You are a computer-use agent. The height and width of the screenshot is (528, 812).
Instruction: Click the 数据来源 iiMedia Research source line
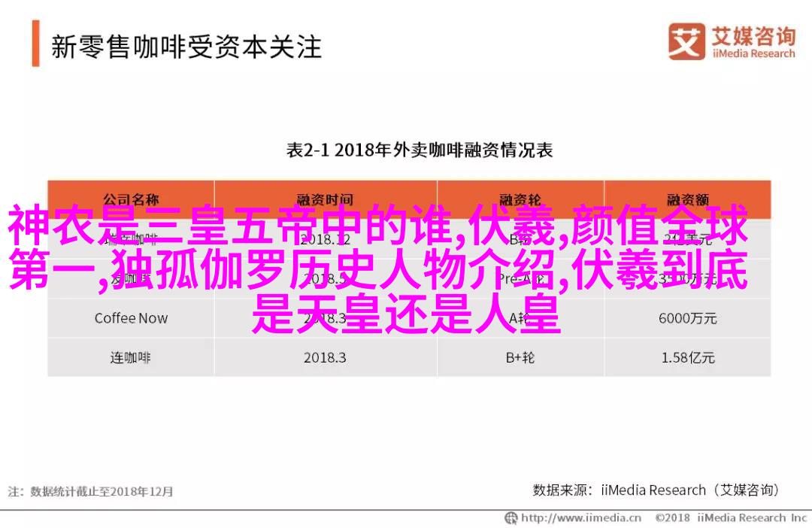pyautogui.click(x=656, y=490)
